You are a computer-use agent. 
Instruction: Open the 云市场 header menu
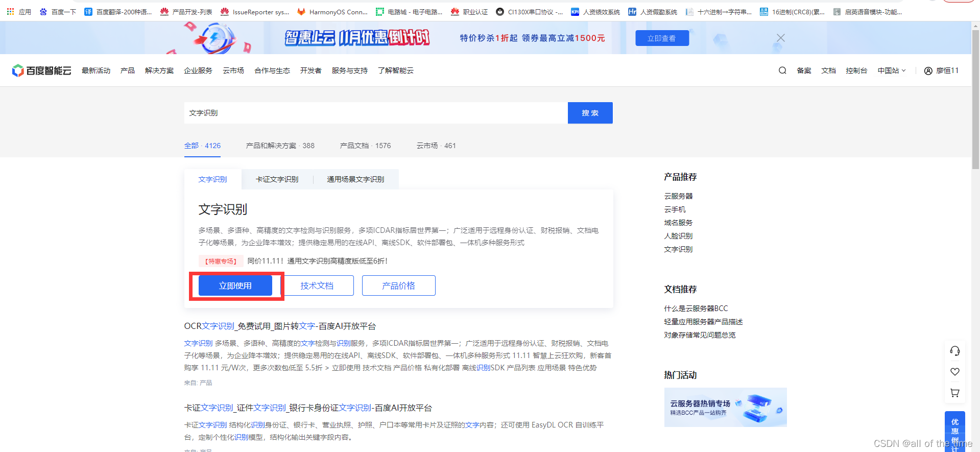233,70
